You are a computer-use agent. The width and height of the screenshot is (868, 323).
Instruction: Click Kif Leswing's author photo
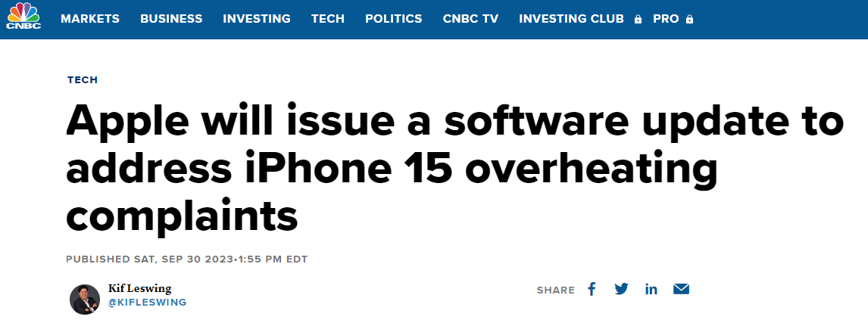coord(85,299)
